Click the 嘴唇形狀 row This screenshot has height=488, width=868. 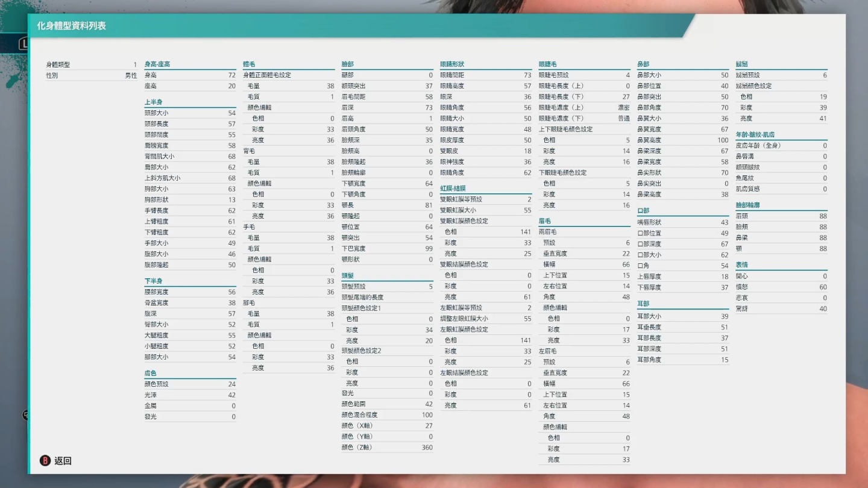coord(683,222)
